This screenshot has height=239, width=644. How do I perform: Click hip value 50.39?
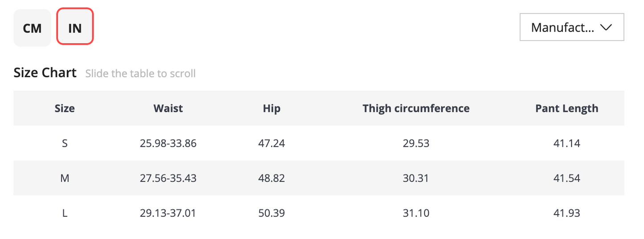(271, 213)
